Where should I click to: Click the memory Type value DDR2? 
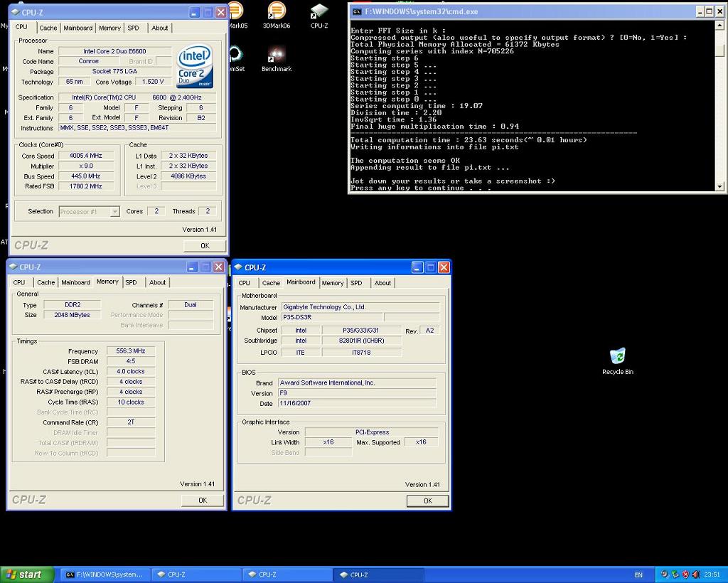coord(73,304)
